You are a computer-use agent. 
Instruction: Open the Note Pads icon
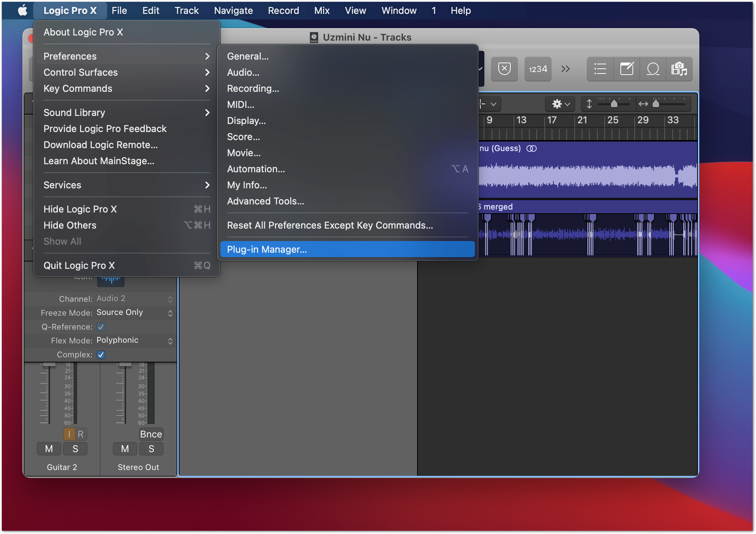pyautogui.click(x=627, y=69)
